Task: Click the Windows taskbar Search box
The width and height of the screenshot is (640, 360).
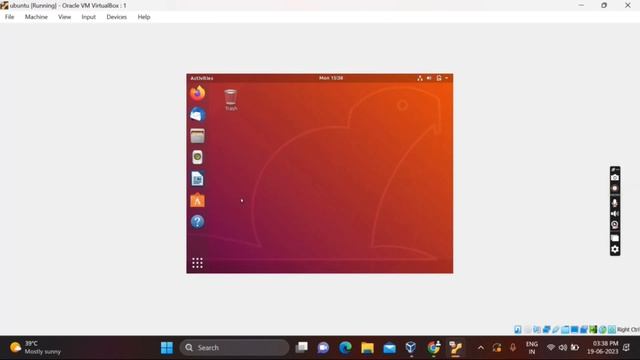Action: (x=234, y=348)
